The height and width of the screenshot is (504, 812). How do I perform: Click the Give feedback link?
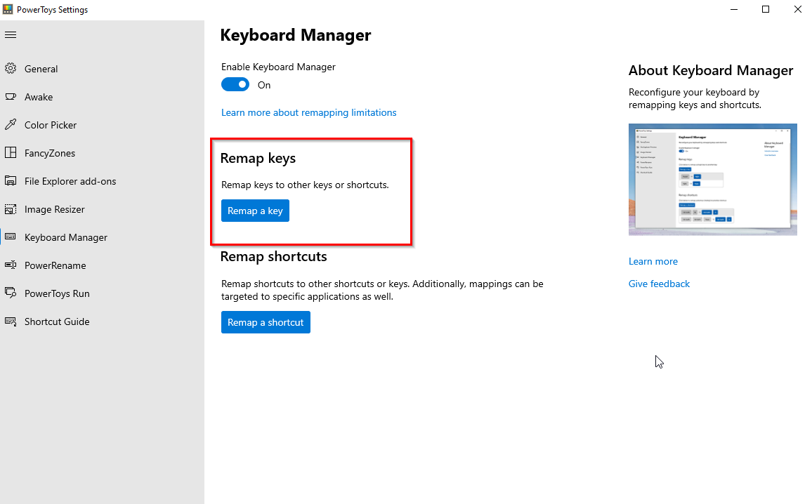coord(660,284)
